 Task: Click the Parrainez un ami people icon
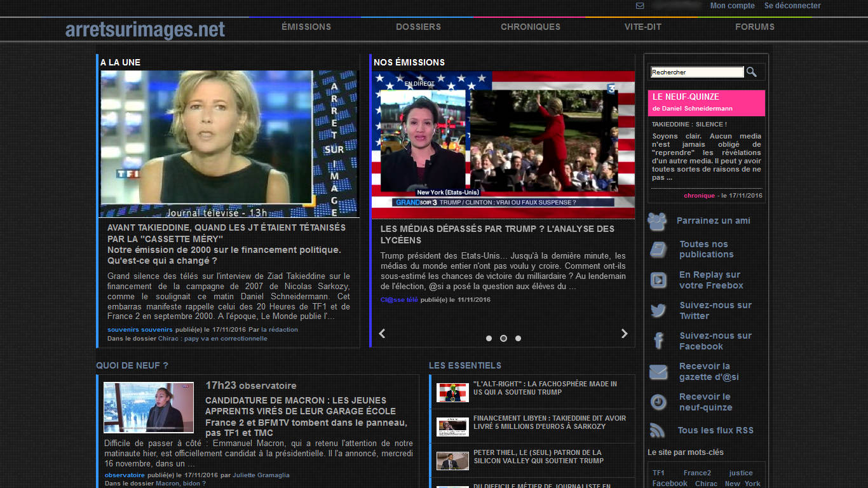657,221
